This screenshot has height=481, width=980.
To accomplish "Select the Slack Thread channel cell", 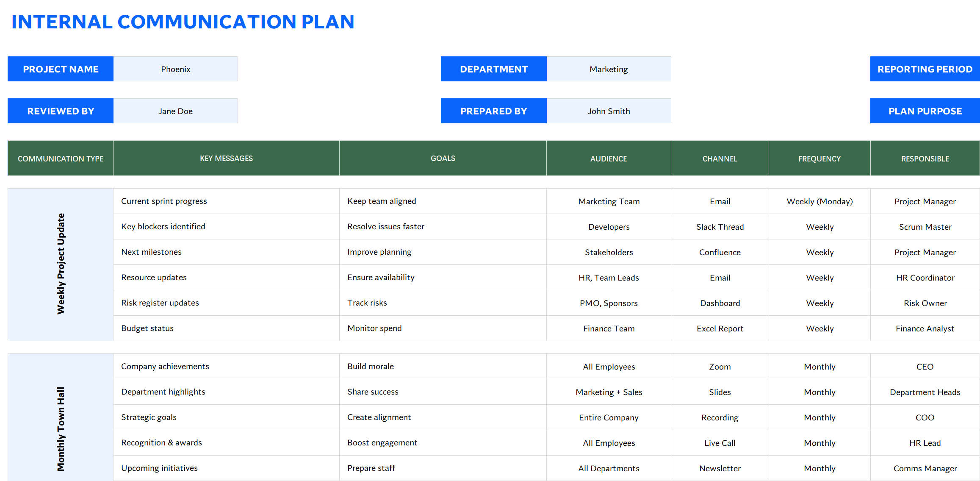I will click(720, 227).
